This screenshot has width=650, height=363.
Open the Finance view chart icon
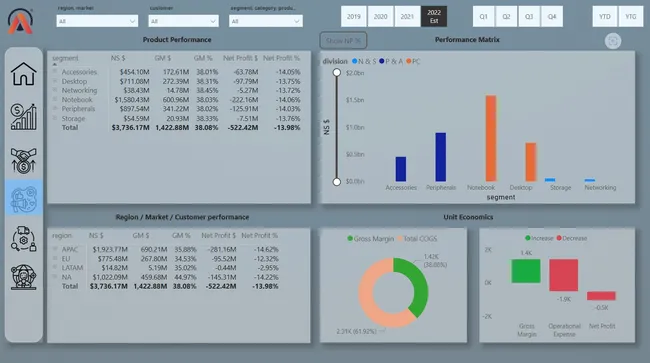[x=24, y=117]
